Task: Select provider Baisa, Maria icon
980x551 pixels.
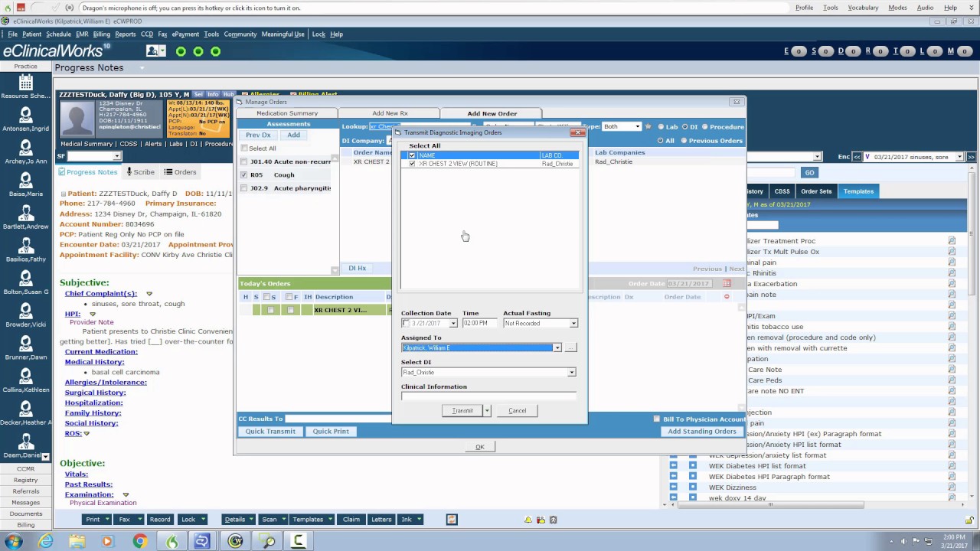Action: tap(25, 181)
